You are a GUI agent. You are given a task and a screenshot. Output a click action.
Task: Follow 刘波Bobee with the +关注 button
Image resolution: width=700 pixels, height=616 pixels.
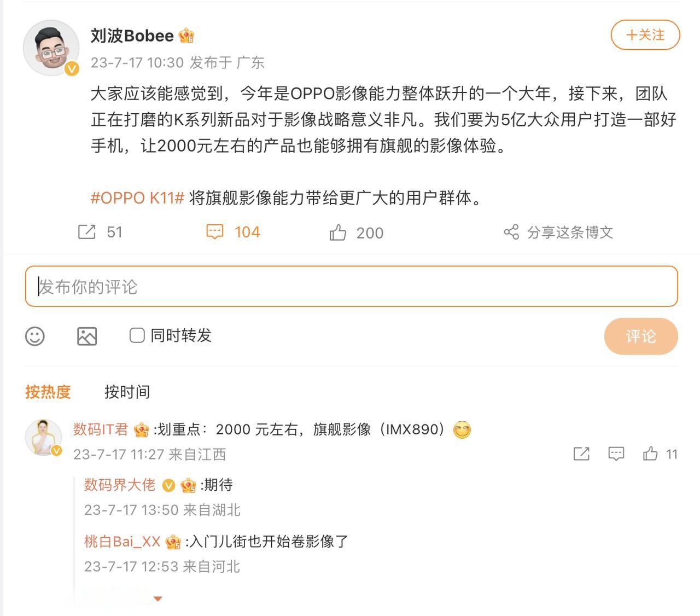644,34
